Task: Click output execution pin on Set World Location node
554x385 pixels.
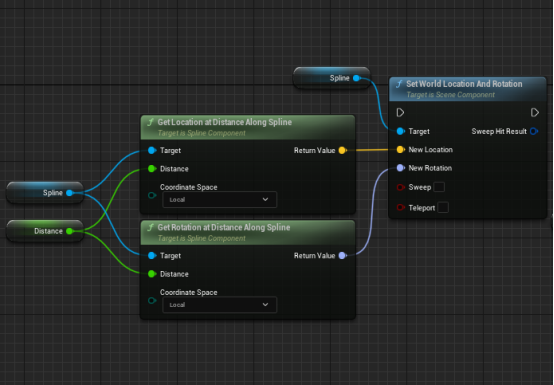Action: point(535,113)
